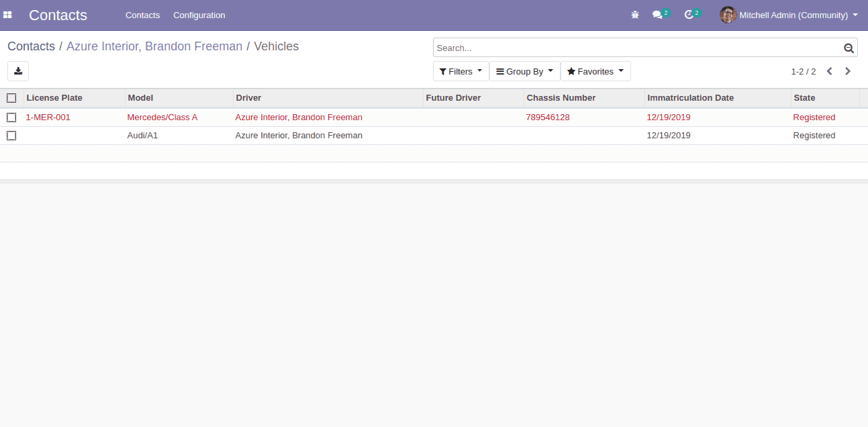This screenshot has width=868, height=427.
Task: Click the search magnifier icon
Action: tap(849, 48)
